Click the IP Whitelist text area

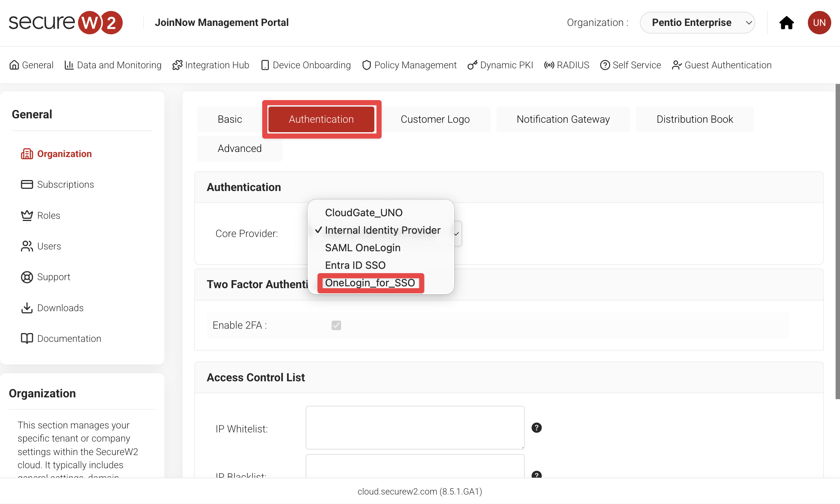pos(415,428)
